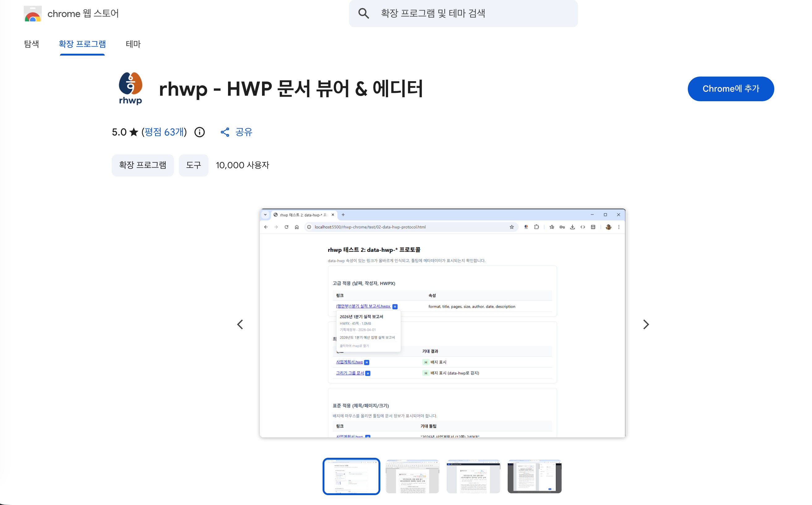Select the first screenshot thumbnail
Image resolution: width=812 pixels, height=505 pixels.
(351, 476)
